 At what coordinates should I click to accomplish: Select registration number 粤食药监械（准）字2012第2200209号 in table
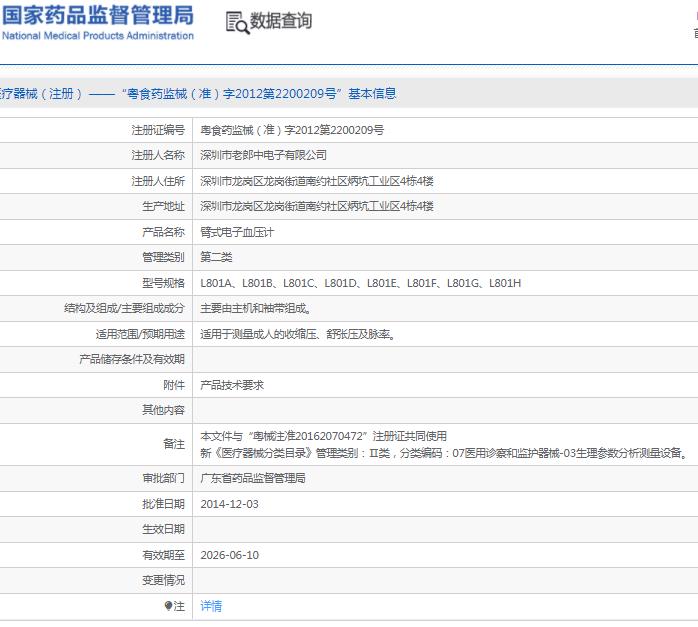click(292, 130)
